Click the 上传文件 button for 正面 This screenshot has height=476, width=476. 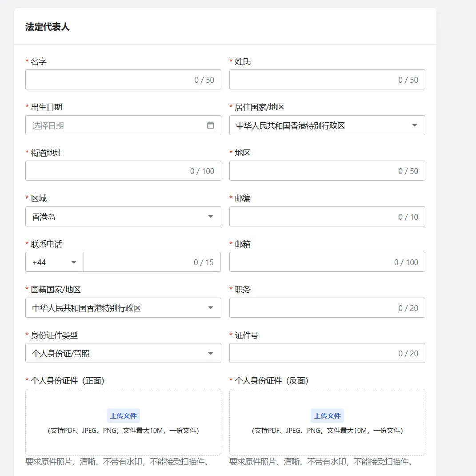click(123, 415)
